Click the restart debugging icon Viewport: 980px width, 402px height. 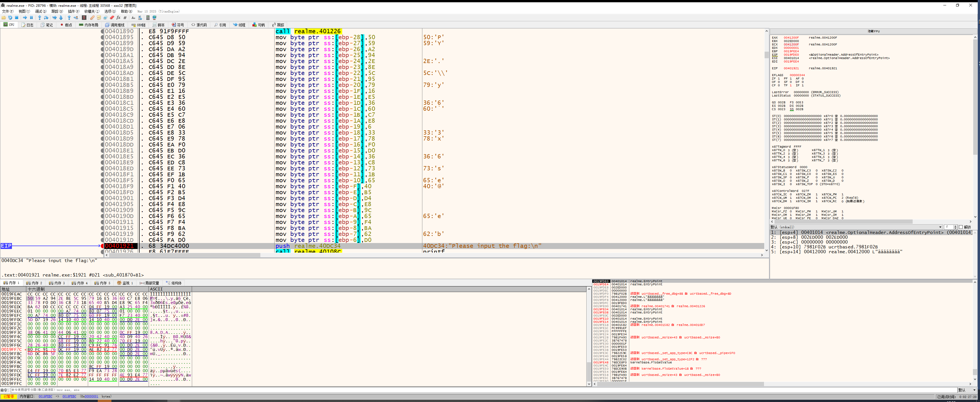10,18
